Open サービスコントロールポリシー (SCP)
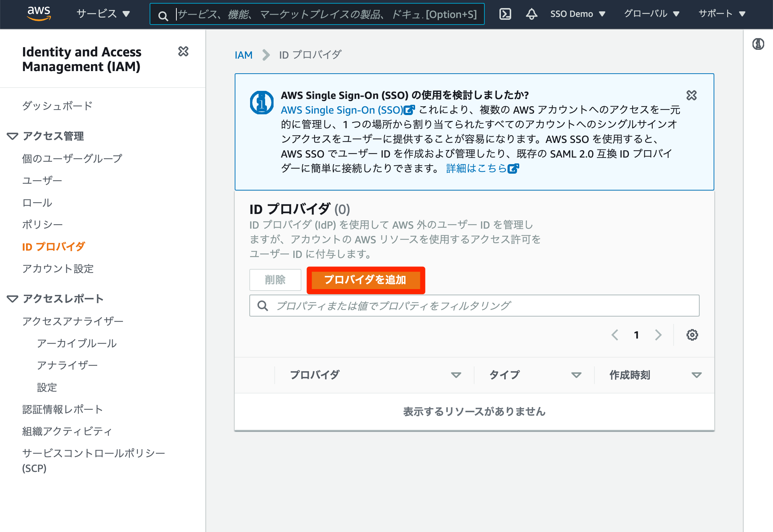This screenshot has height=532, width=773. 94,461
